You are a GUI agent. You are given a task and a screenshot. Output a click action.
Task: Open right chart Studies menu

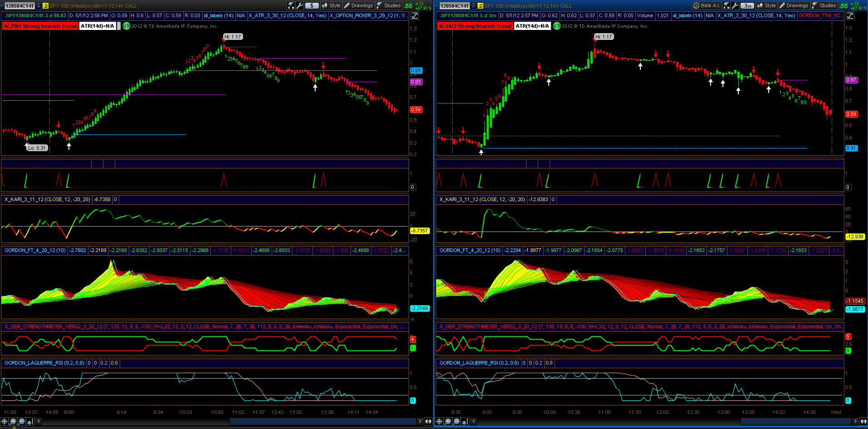(x=824, y=6)
